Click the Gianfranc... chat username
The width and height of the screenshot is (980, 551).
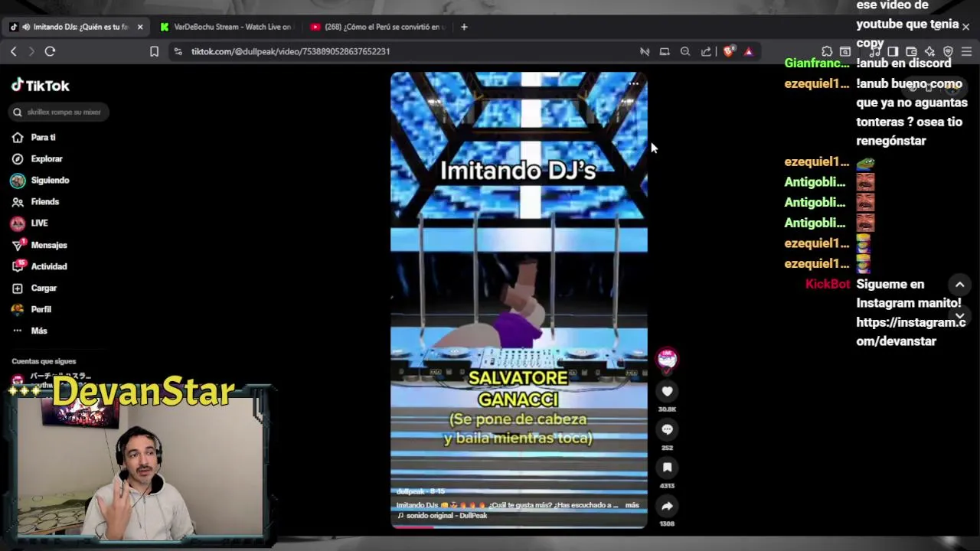(817, 64)
